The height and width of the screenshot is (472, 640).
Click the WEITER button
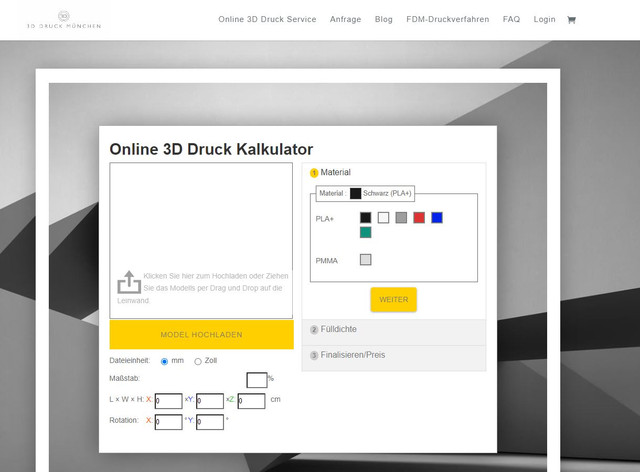coord(394,300)
